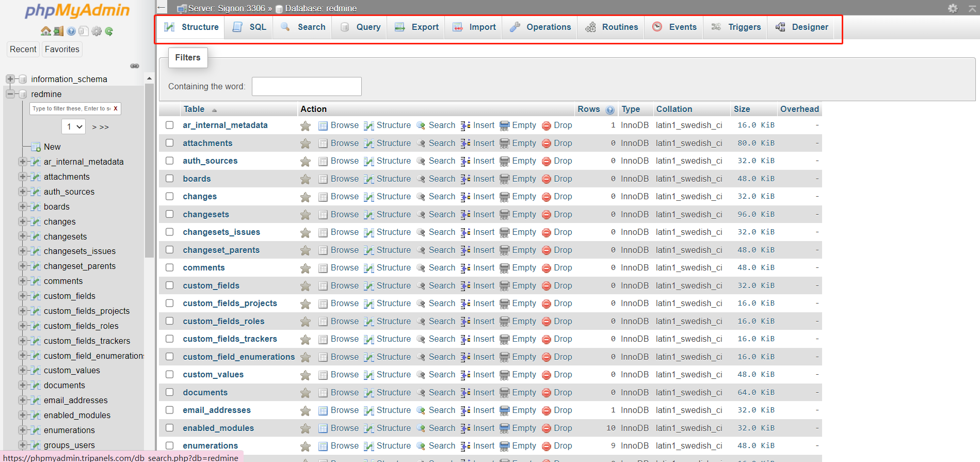Viewport: 980px width, 462px height.
Task: Click the navigation panel vertical scrollbar
Action: (x=150, y=170)
